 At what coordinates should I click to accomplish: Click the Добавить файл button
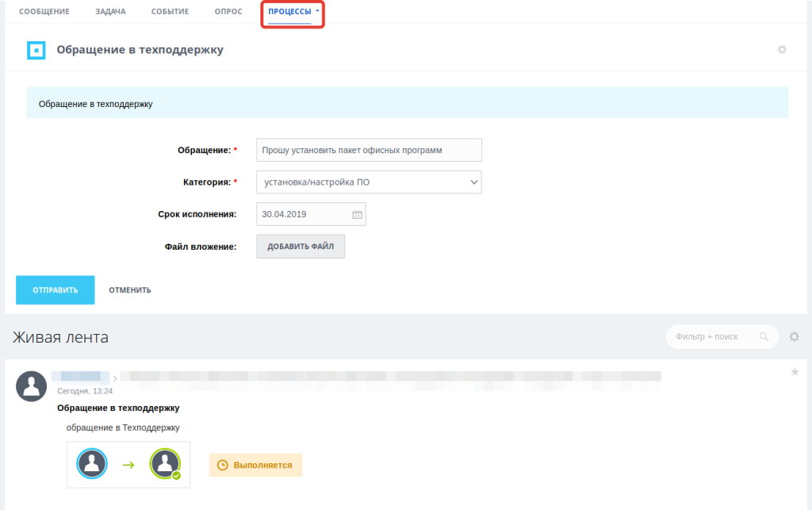301,247
